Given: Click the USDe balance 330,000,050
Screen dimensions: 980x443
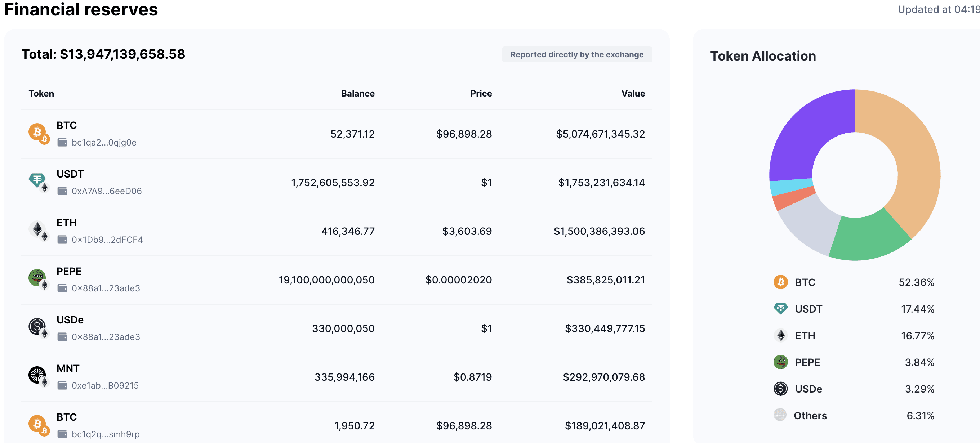Looking at the screenshot, I should (x=343, y=328).
